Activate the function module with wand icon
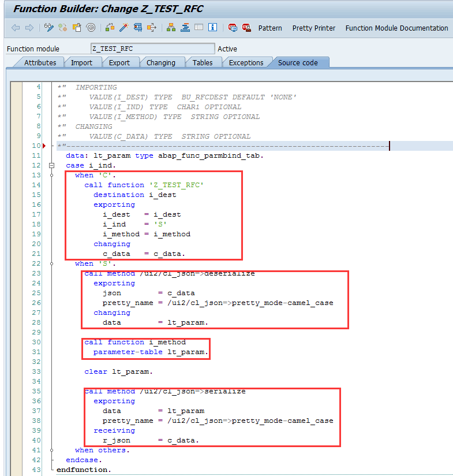Image resolution: width=453 pixels, height=476 pixels. pyautogui.click(x=123, y=28)
